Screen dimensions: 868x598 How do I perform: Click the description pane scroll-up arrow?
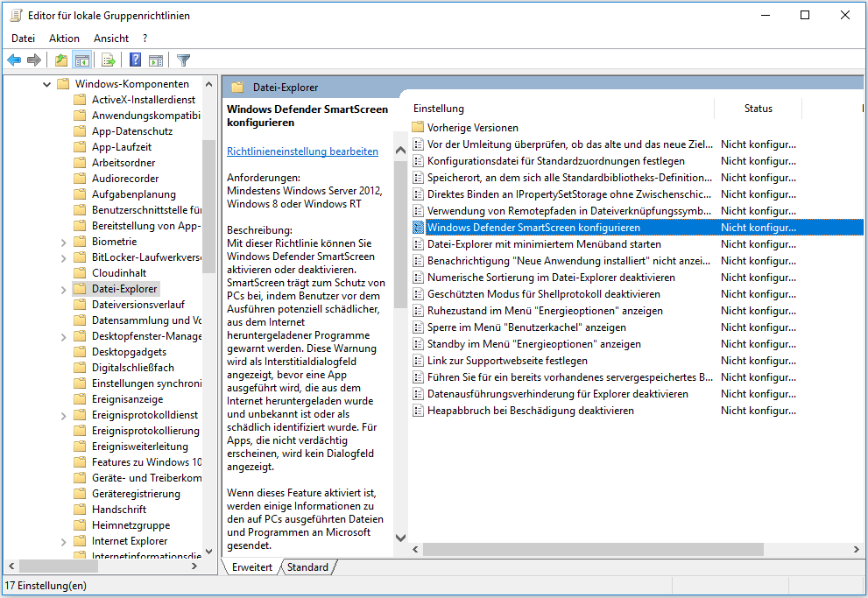click(x=401, y=151)
